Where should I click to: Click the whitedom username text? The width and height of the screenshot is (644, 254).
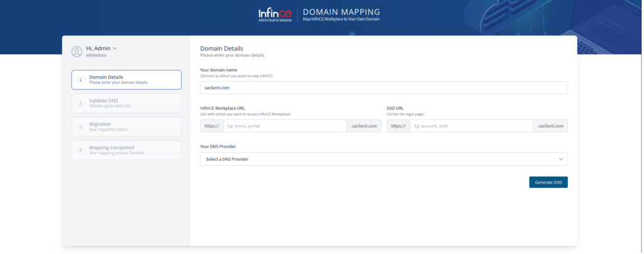click(96, 55)
